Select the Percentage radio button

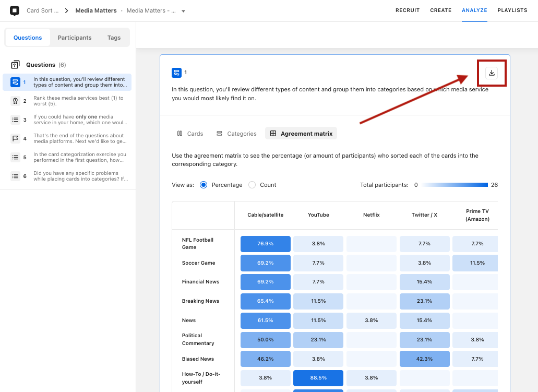click(204, 185)
